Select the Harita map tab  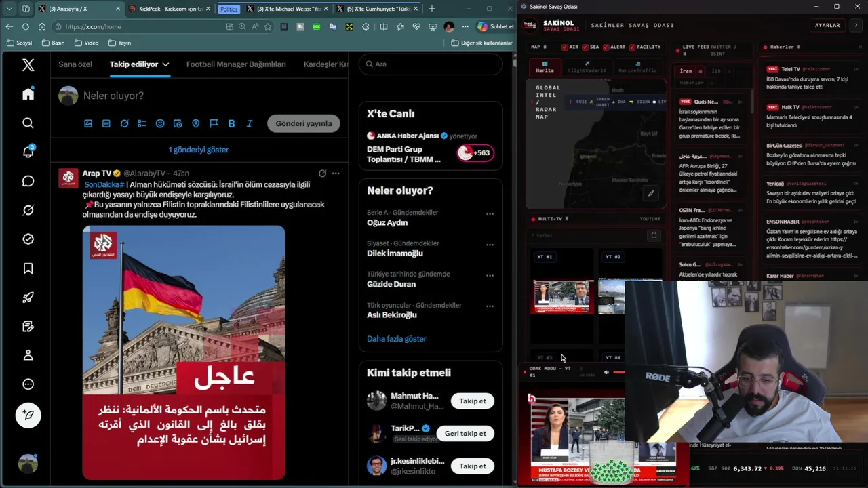545,67
